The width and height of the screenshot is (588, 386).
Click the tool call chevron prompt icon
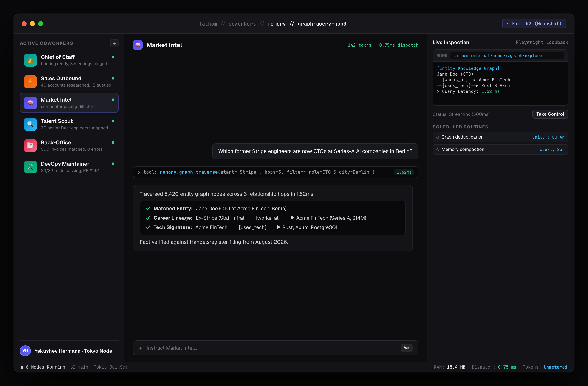[139, 172]
